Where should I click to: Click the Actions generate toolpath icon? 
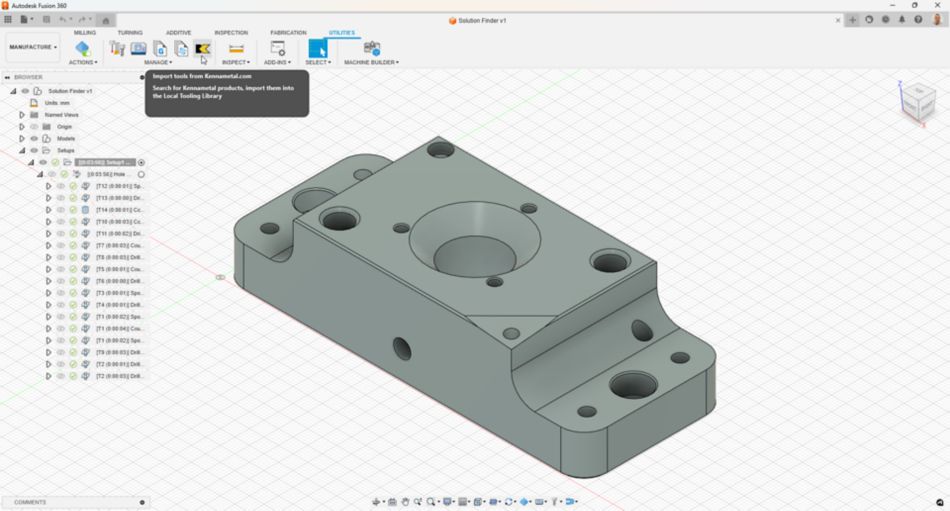click(83, 48)
